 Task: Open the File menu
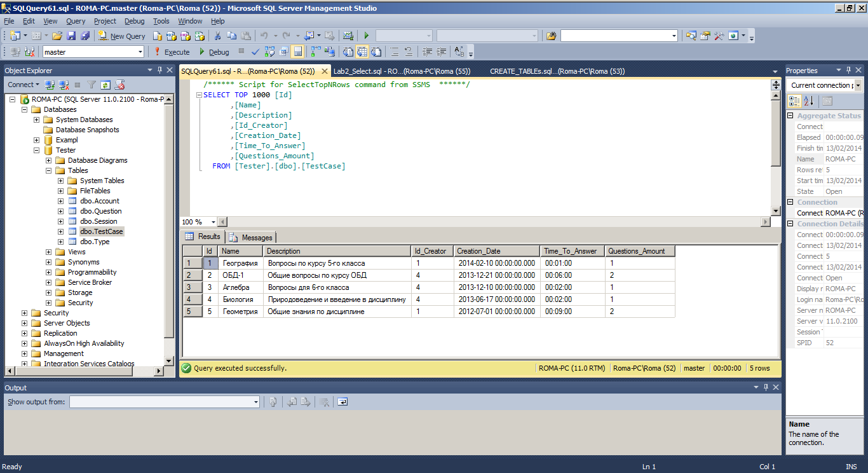(x=9, y=21)
